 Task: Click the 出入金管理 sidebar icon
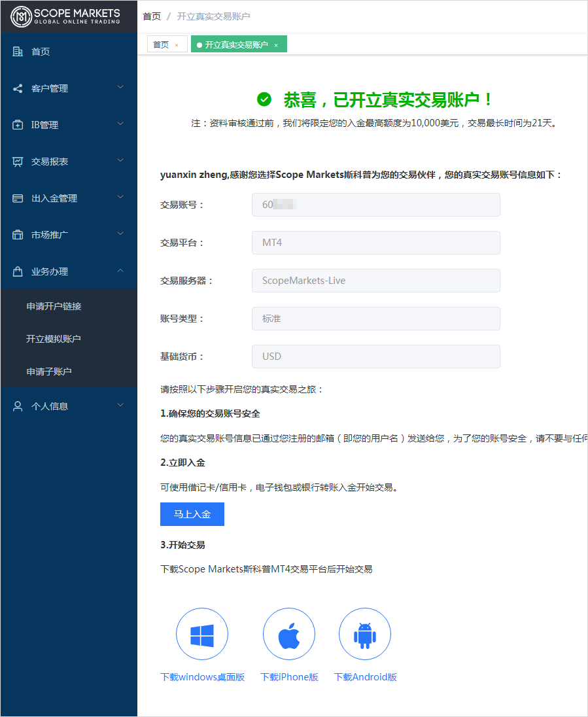pyautogui.click(x=17, y=197)
